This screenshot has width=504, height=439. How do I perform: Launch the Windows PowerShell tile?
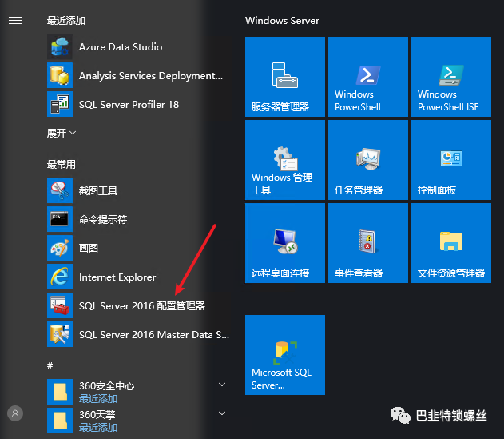pos(368,77)
